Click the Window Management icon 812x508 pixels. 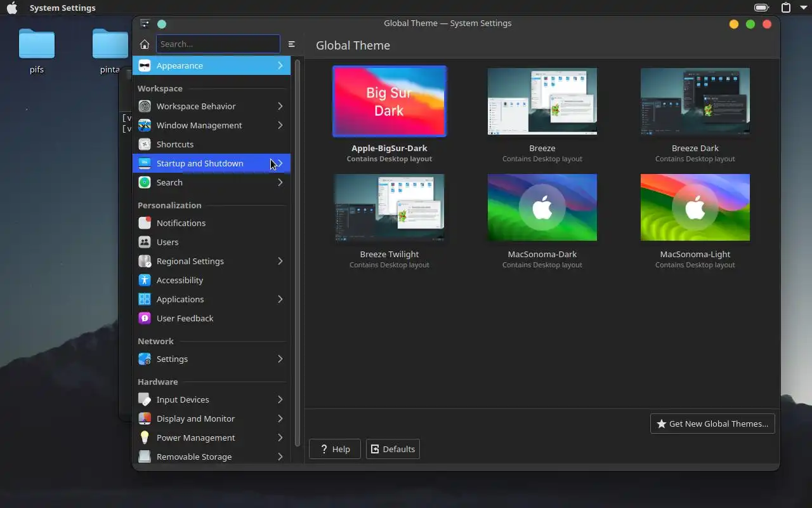click(145, 125)
